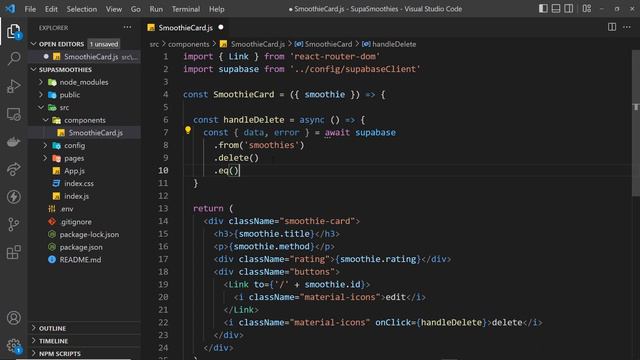Open Explorer Views and More Actions ellipsis

coord(127,27)
